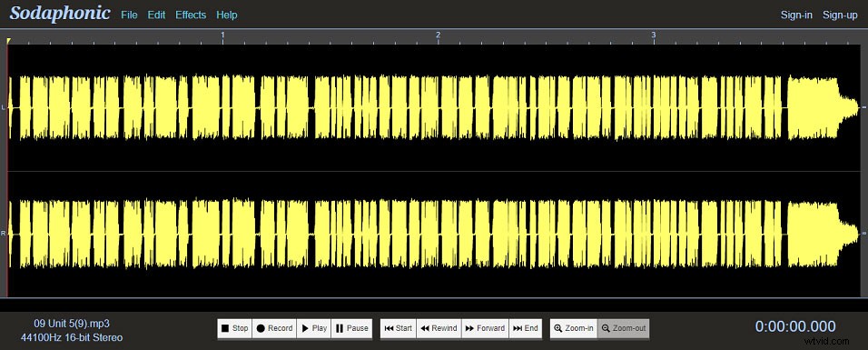Viewport: 868px width, 350px height.
Task: Zoom out of the waveform
Action: point(624,328)
